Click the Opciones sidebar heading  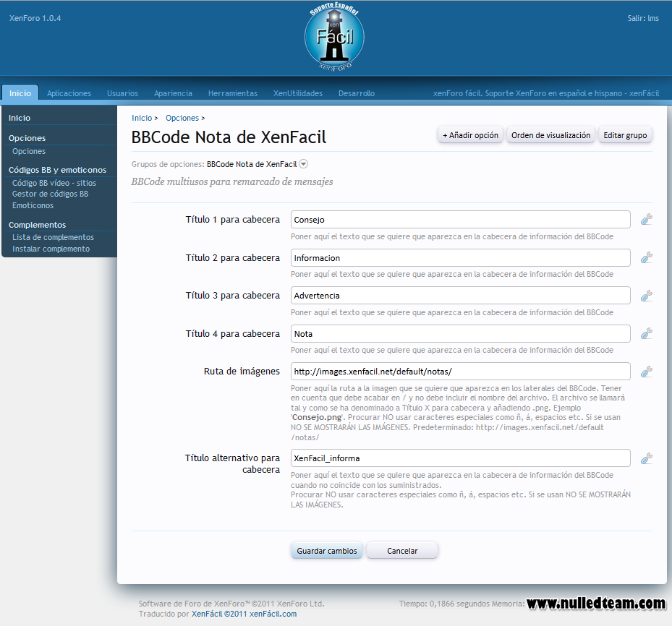[x=27, y=138]
